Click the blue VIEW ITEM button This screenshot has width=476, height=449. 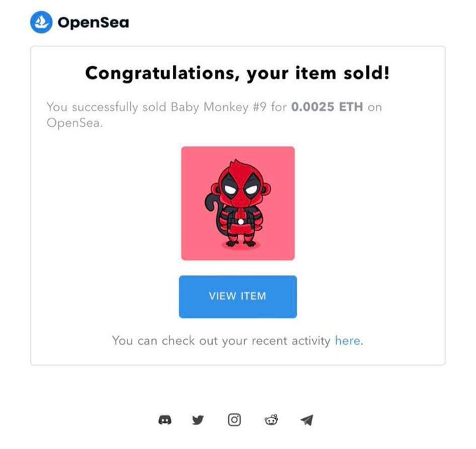[238, 297]
